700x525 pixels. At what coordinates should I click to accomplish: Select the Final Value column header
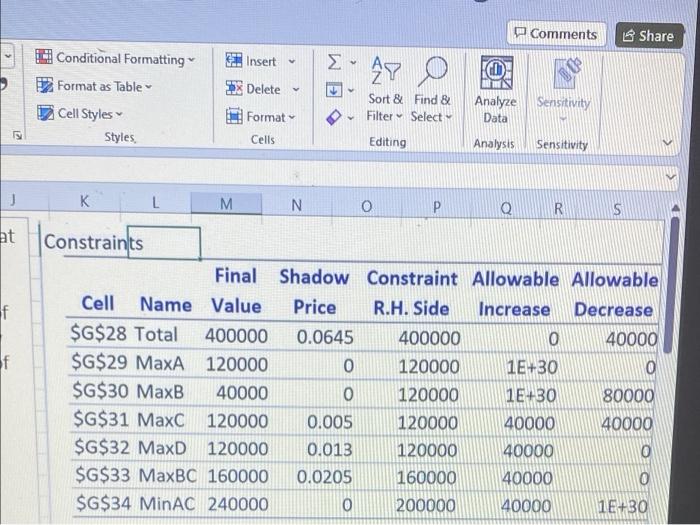(x=236, y=290)
